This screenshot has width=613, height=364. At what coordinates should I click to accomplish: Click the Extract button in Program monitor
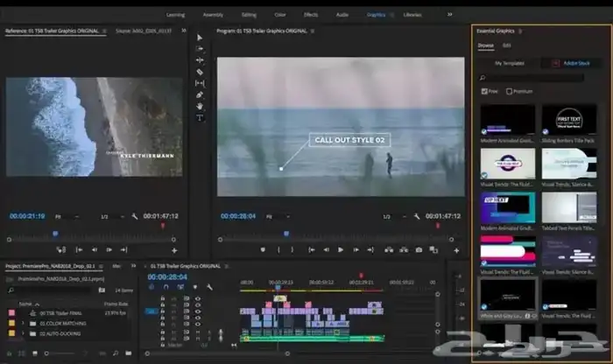[x=404, y=249]
